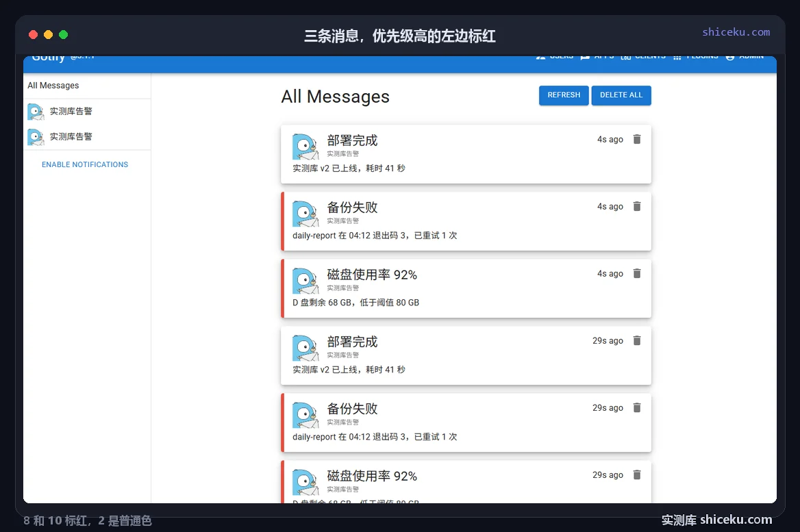
Task: Click the gopher avatar on 29s-ago 磁盘使用率 92% card
Action: coord(305,482)
